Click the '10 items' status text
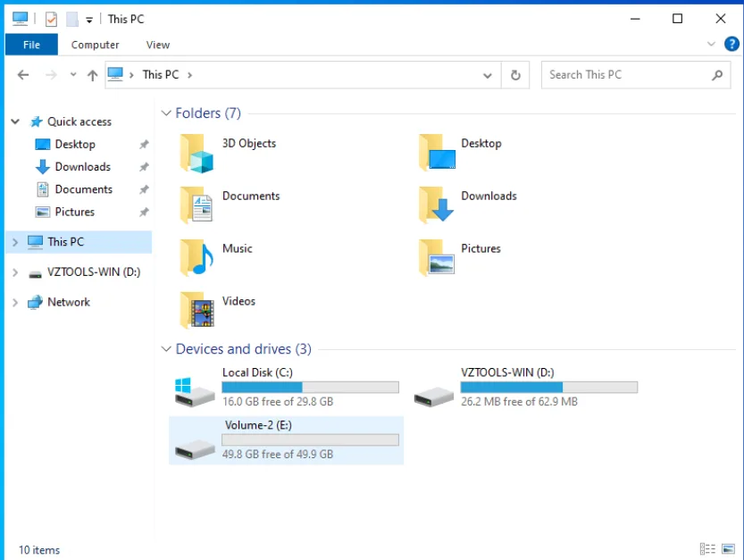 39,549
